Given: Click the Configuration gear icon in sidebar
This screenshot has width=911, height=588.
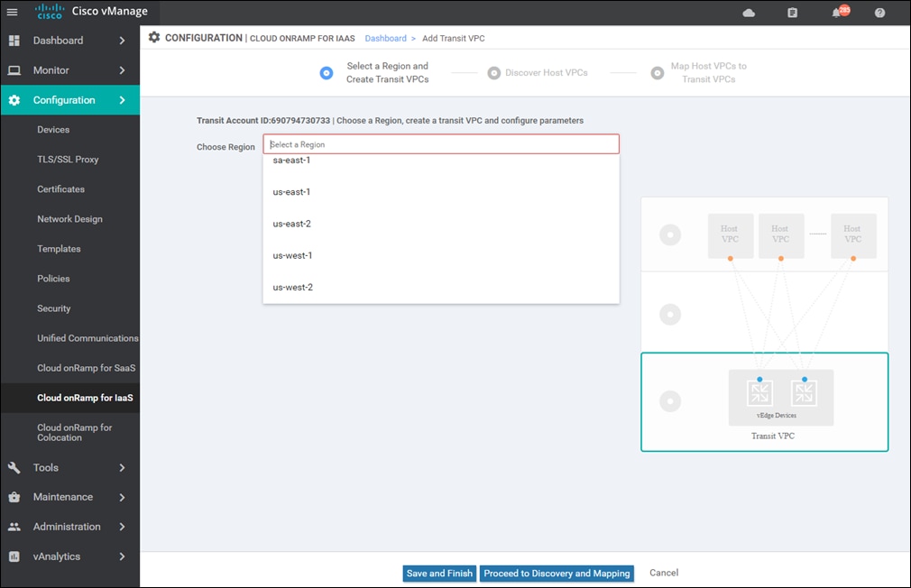Looking at the screenshot, I should [x=14, y=100].
